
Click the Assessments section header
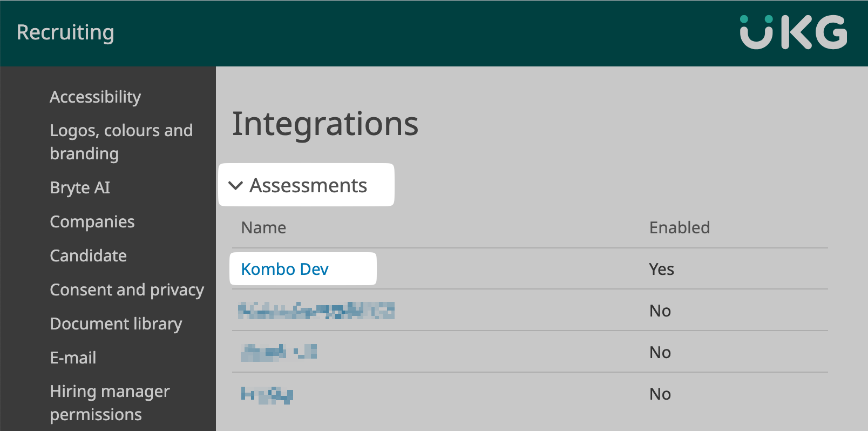(308, 186)
